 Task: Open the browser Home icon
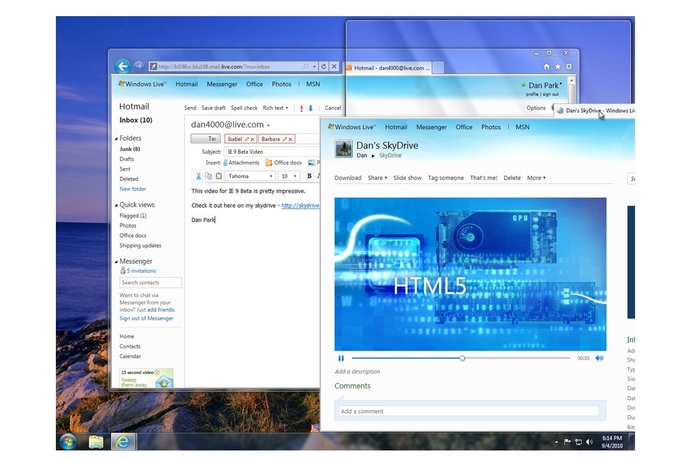tap(547, 66)
